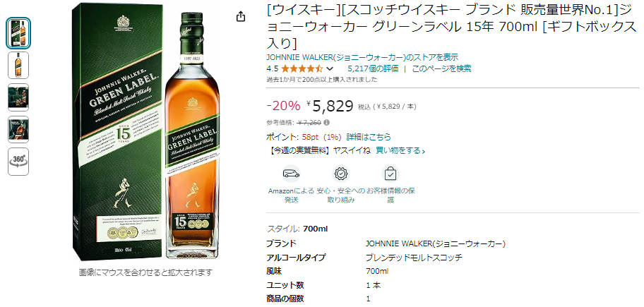Click the info icon beside the ¥7,260 reference price

coord(326,122)
